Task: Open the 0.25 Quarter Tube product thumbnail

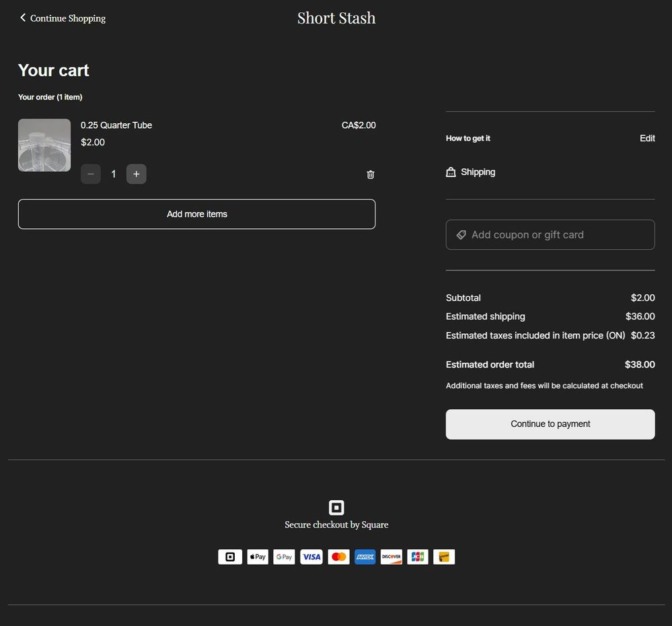Action: pyautogui.click(x=44, y=145)
